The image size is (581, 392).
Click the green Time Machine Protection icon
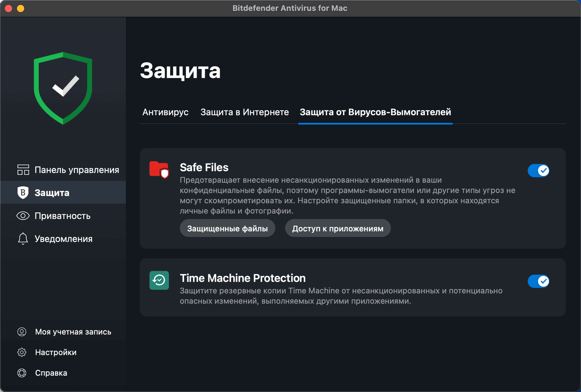click(159, 280)
